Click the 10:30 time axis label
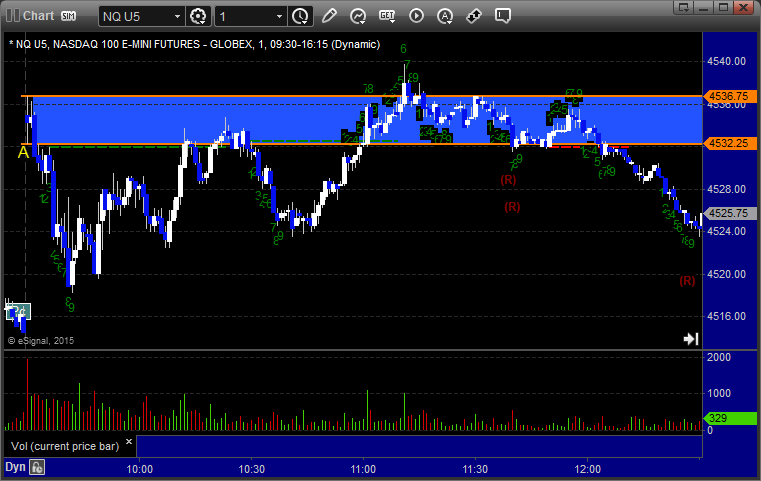 pos(251,469)
